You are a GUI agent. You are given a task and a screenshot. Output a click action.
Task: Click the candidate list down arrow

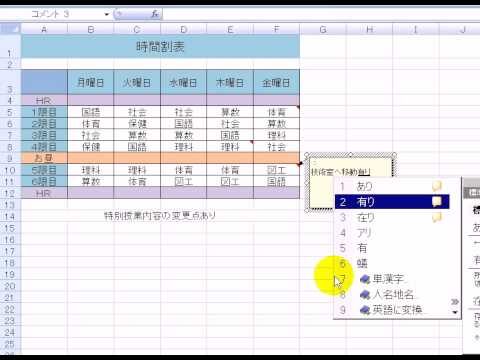pos(455,312)
